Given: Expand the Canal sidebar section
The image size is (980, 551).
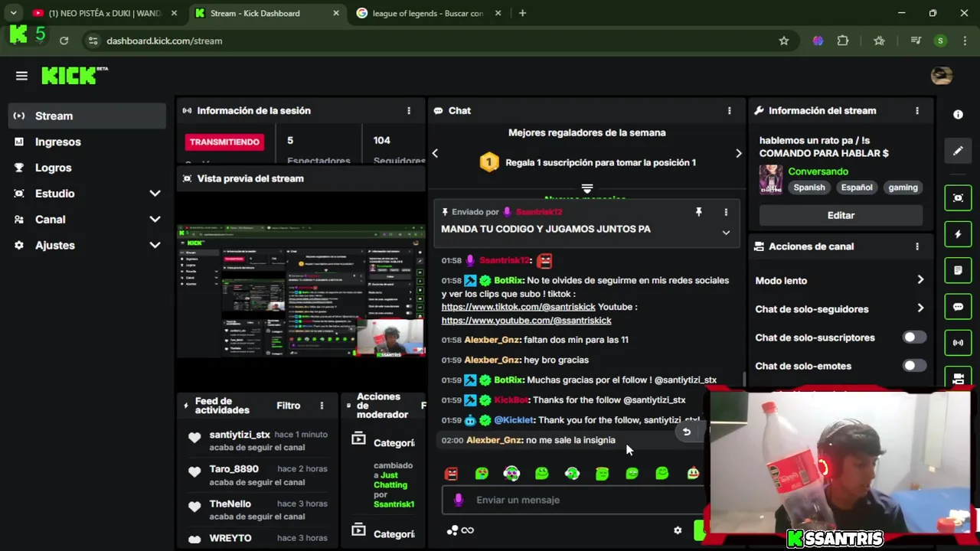Looking at the screenshot, I should [155, 220].
